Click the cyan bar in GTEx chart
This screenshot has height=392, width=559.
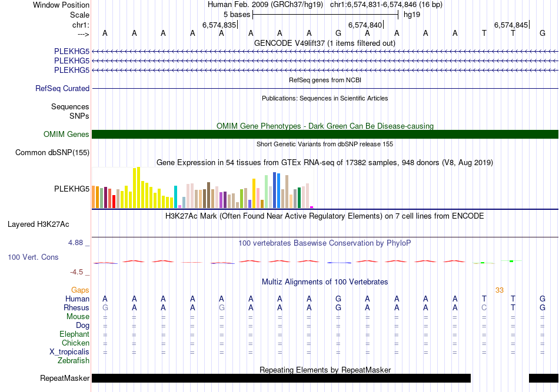click(x=175, y=197)
